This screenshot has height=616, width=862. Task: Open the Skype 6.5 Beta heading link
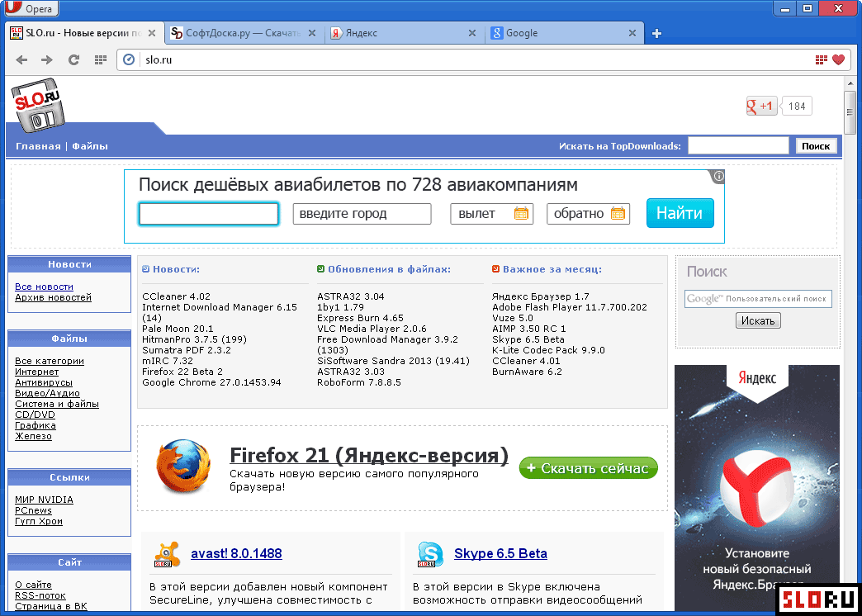coord(500,553)
